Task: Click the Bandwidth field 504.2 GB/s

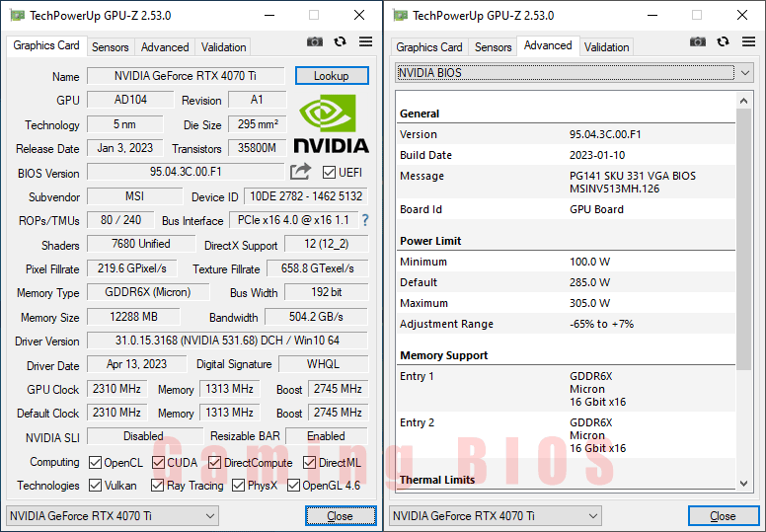Action: (x=316, y=317)
